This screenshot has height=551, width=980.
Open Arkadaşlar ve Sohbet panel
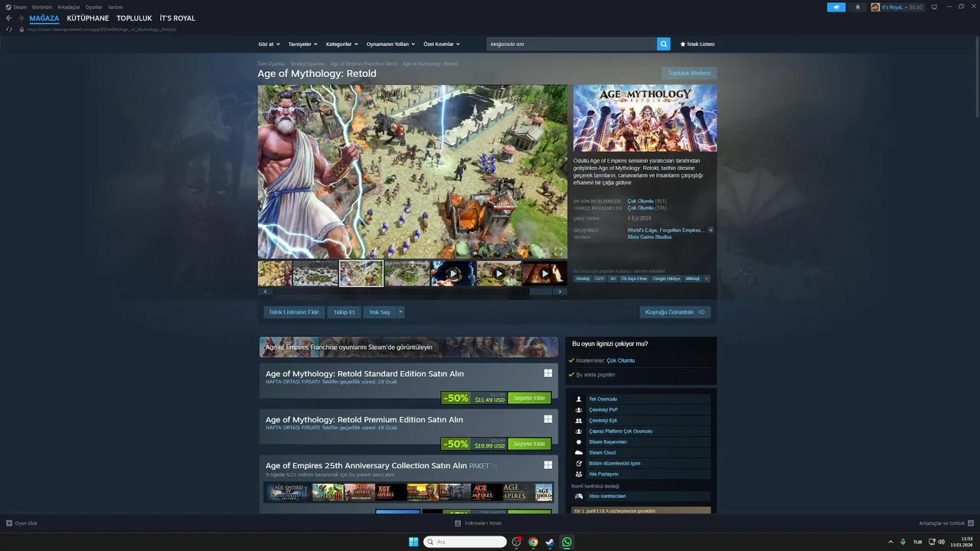[946, 523]
